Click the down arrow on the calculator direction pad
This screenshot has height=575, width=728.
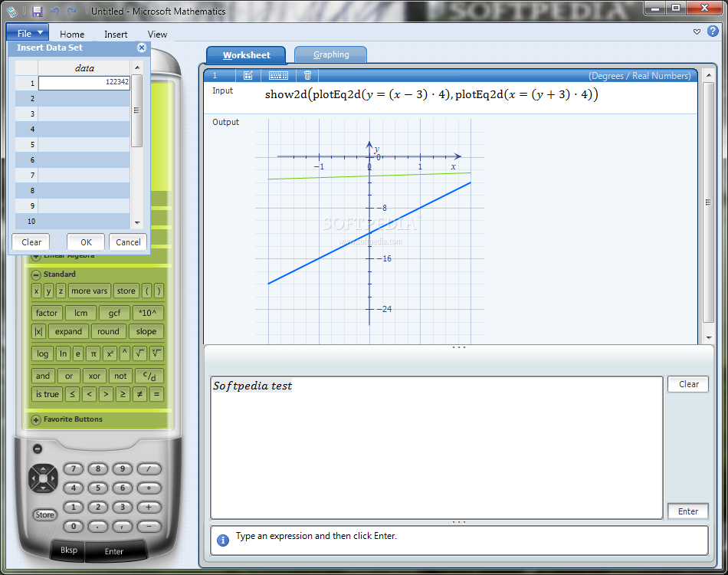43,488
